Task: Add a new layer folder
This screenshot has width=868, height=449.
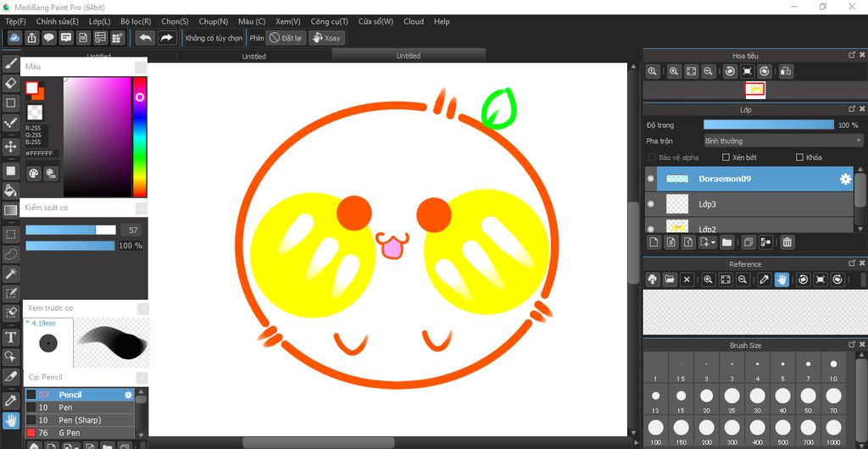Action: point(726,242)
